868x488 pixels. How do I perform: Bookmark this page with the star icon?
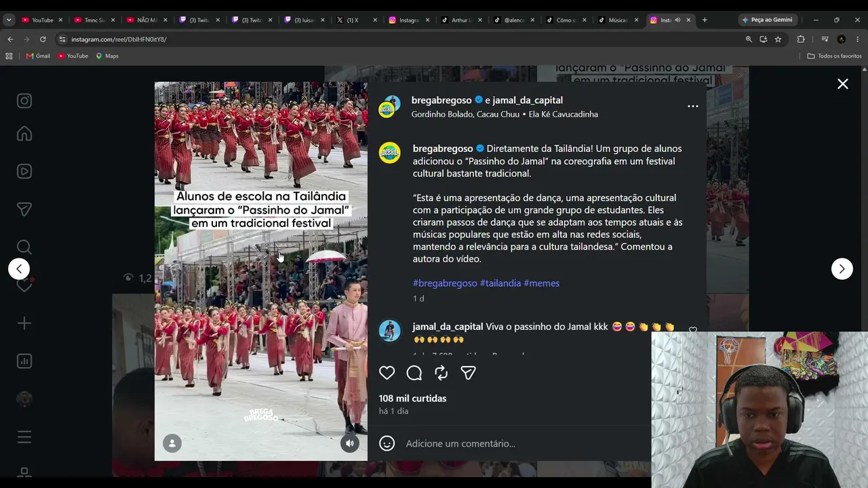778,39
